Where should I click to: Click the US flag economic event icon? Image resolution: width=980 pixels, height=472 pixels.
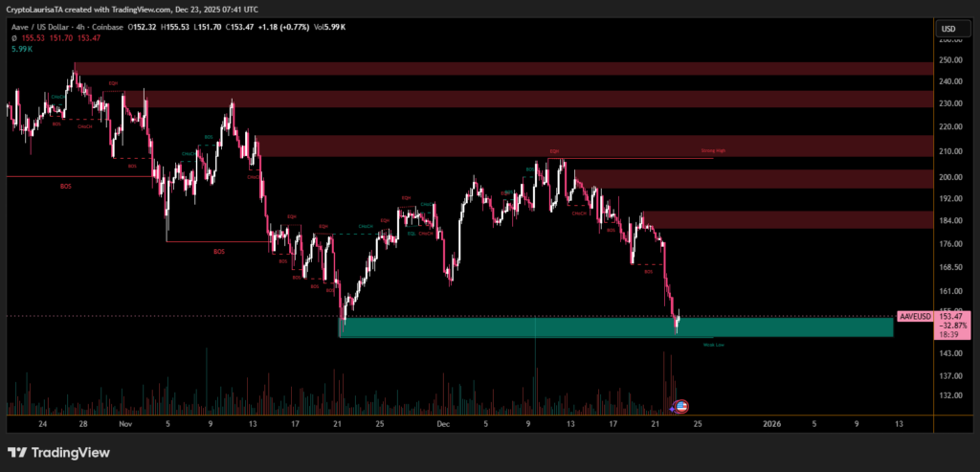[x=682, y=406]
